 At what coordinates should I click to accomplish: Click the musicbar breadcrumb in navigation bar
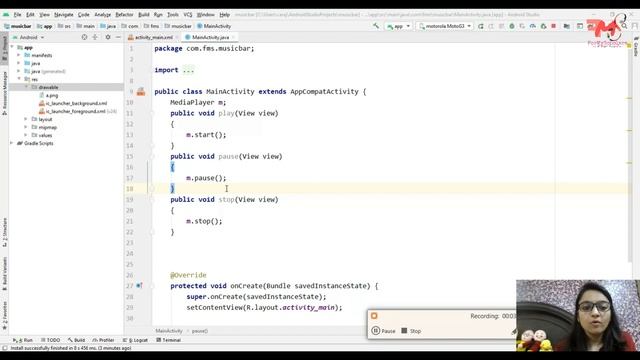(18, 26)
